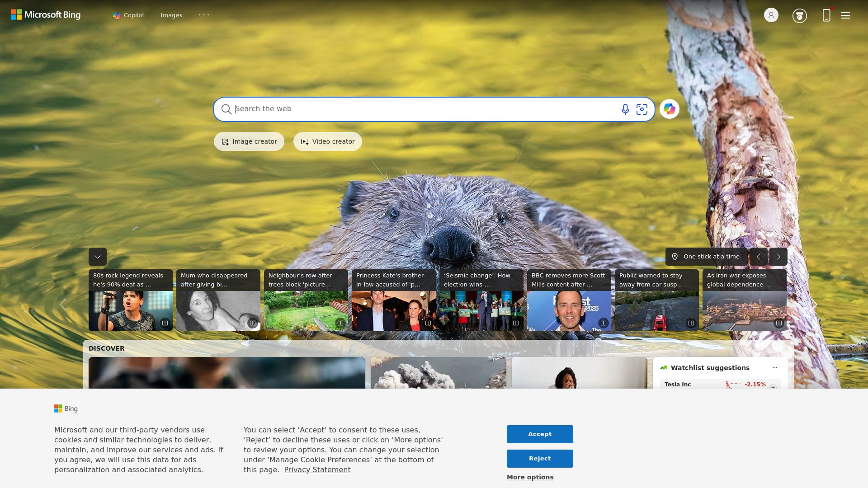Accept the cookie consent
Screen dimensions: 868x488
(x=539, y=434)
